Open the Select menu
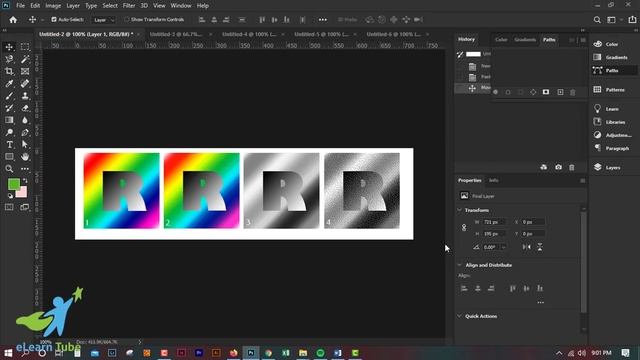The height and width of the screenshot is (360, 640). coord(110,6)
